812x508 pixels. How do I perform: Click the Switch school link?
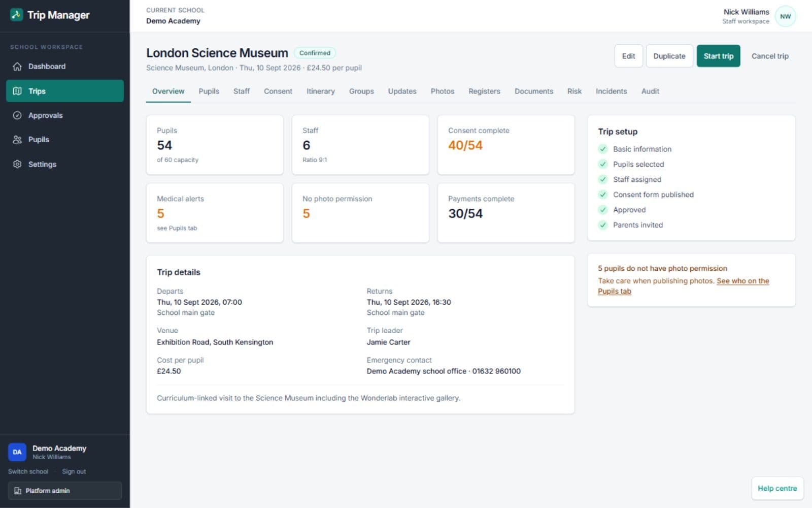tap(28, 471)
